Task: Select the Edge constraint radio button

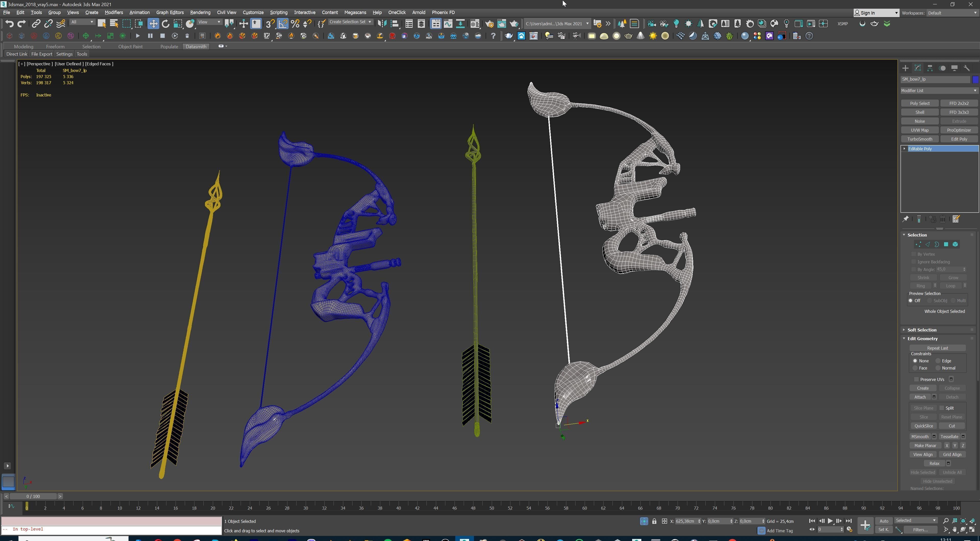Action: [x=938, y=361]
